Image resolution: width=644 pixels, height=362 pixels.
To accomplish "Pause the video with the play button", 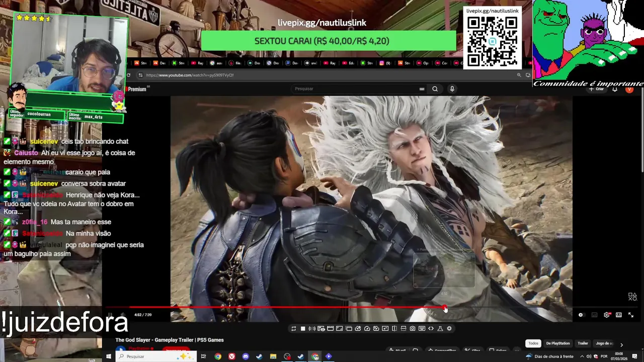I will pos(110,315).
